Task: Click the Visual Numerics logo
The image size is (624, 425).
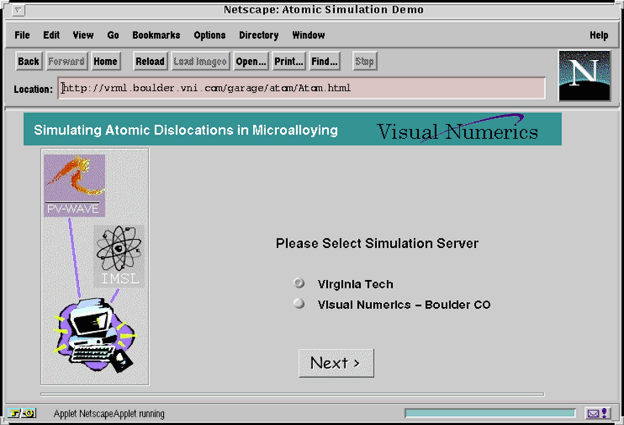Action: pos(457,129)
